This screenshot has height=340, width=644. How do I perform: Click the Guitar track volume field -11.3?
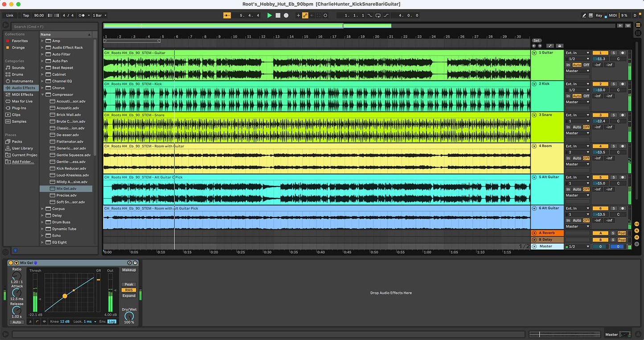tap(600, 59)
